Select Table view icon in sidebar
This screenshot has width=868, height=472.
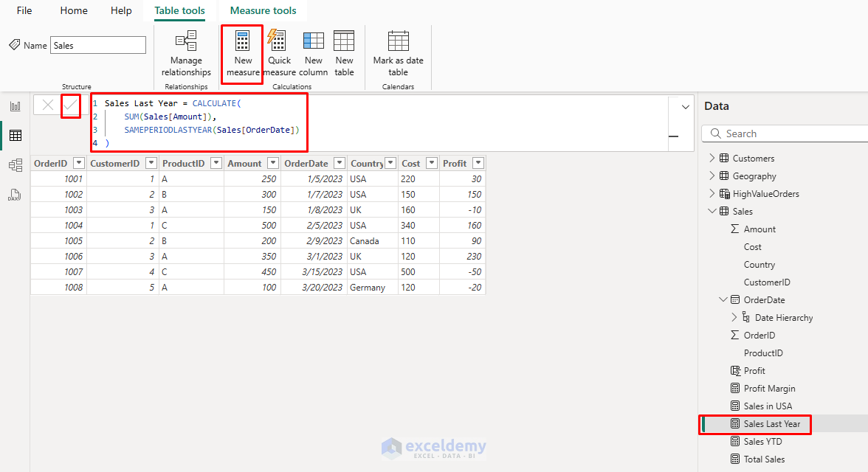tap(15, 136)
